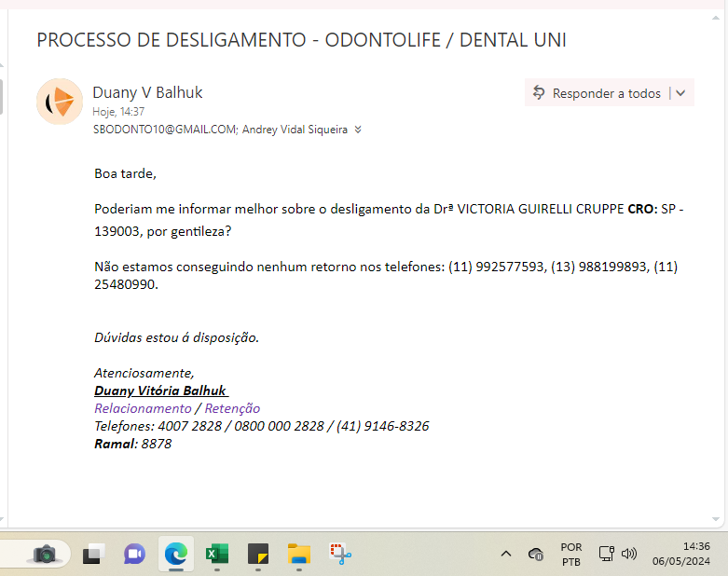Screen dimensions: 728x576
Task: Click the Retenção signature text
Action: click(x=233, y=408)
